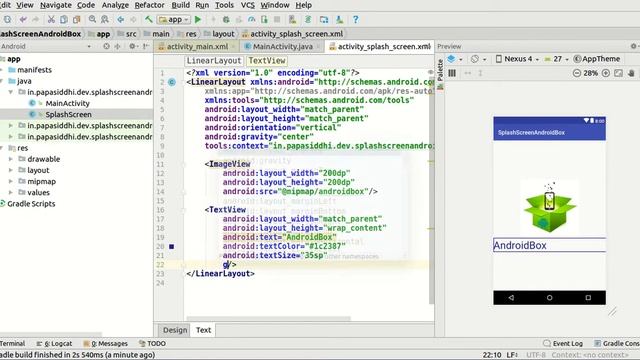
Task: Open Project Structure icon
Action: [x=324, y=19]
